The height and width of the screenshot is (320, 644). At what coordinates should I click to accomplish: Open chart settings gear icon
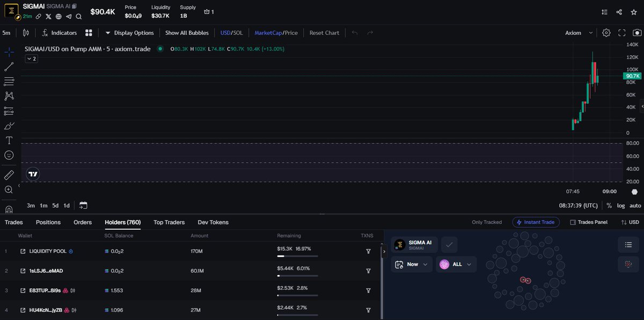click(x=606, y=33)
